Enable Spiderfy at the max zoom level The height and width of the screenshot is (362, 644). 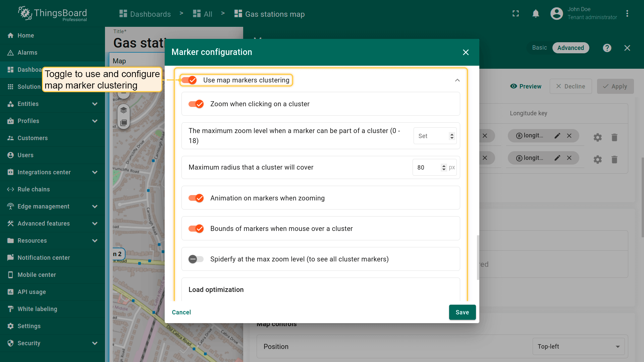point(196,259)
